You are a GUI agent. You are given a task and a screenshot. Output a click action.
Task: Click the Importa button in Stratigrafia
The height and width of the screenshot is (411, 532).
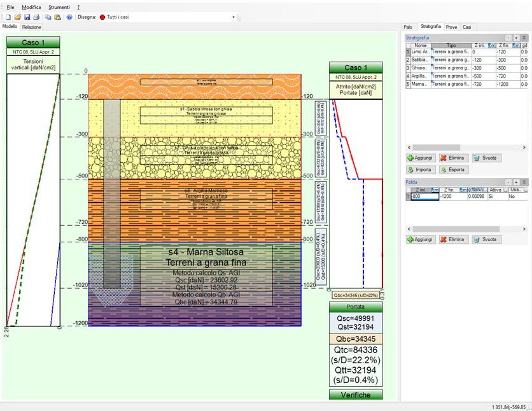pos(420,170)
